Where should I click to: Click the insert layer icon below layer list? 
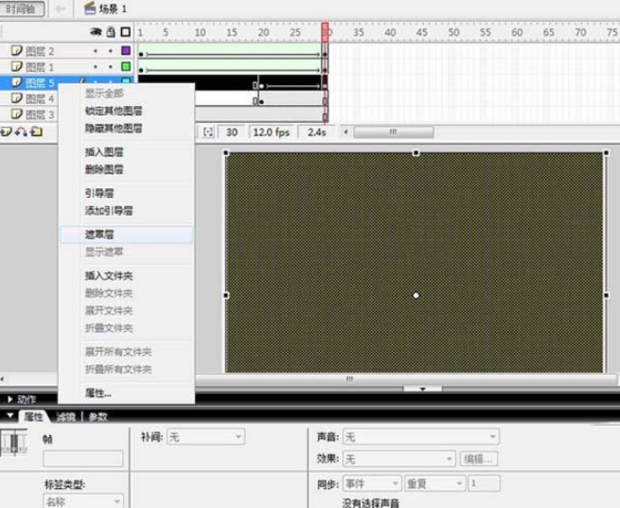coord(6,132)
